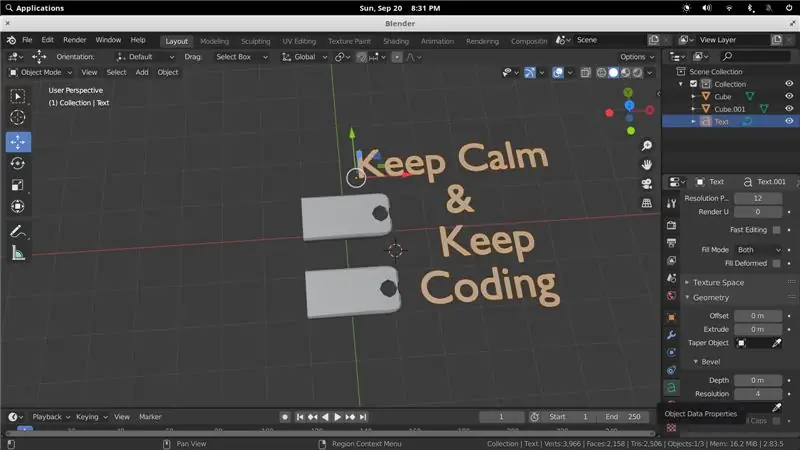Image resolution: width=800 pixels, height=450 pixels.
Task: Select the Scale tool in toolbar
Action: point(18,185)
